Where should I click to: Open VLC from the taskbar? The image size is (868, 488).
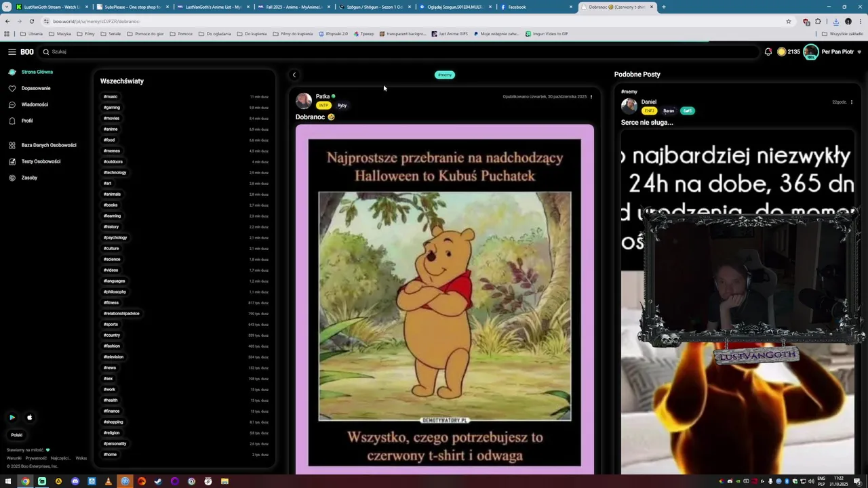[108, 481]
